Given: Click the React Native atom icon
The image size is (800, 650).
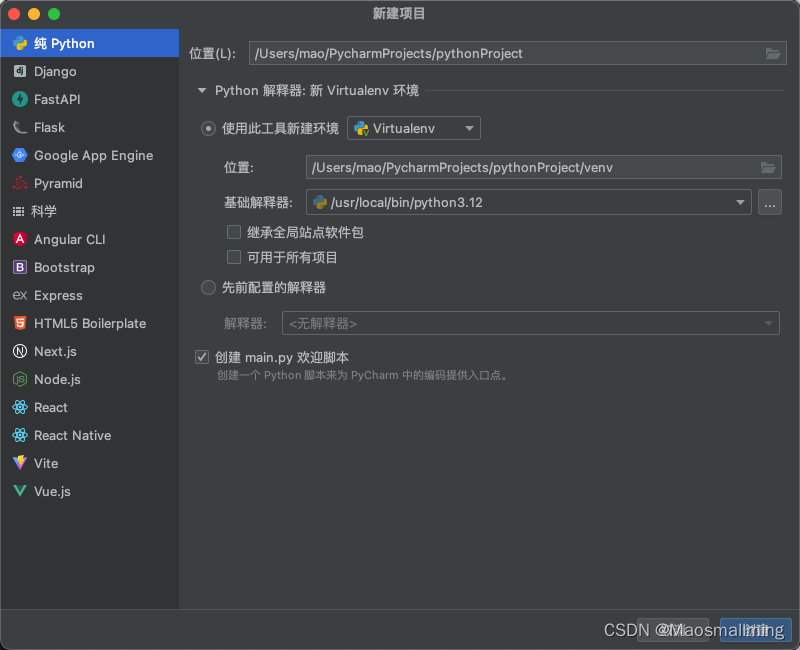Looking at the screenshot, I should click(x=20, y=435).
